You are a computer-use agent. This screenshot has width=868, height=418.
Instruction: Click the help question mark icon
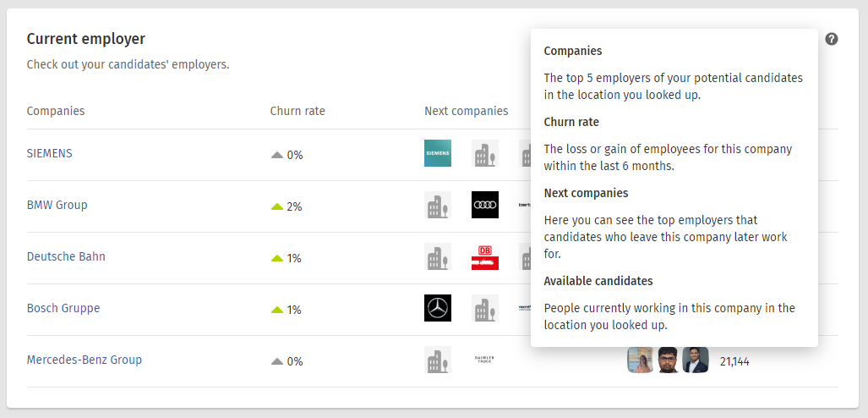832,39
